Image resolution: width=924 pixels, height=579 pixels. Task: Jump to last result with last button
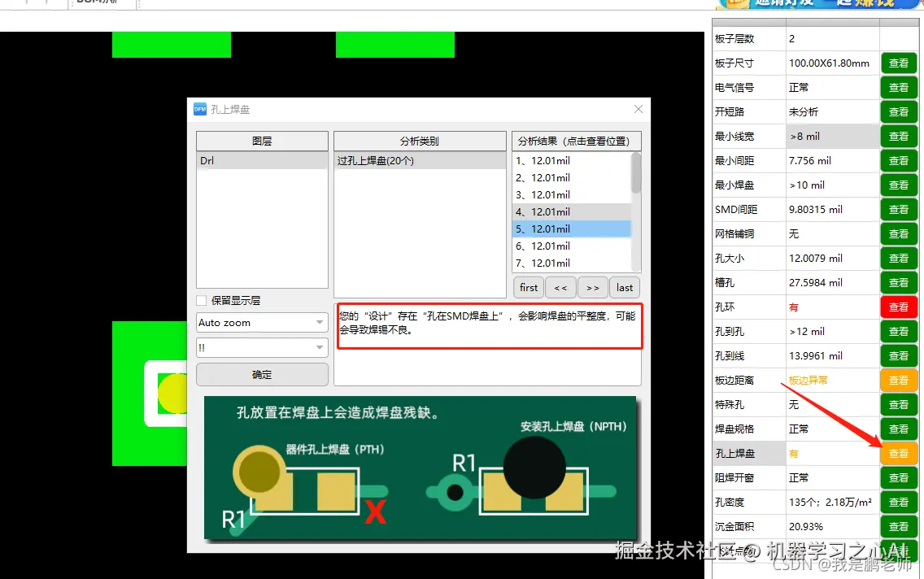click(624, 287)
